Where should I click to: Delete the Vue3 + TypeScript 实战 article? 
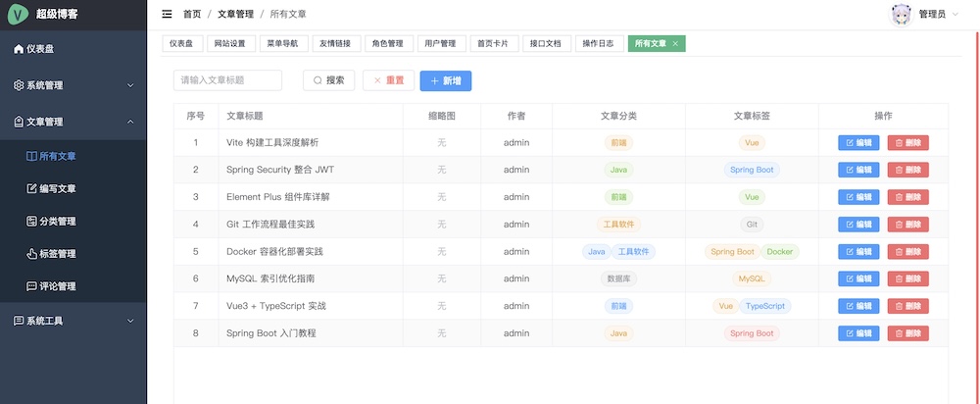907,306
